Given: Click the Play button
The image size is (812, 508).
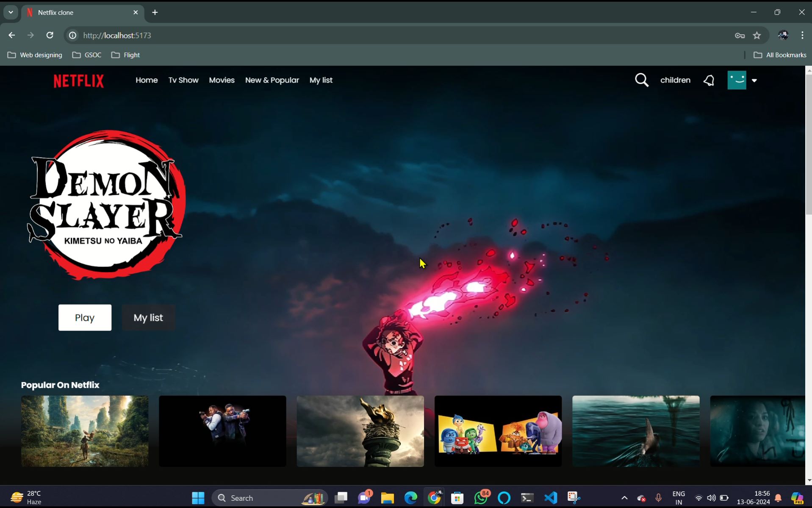Looking at the screenshot, I should [x=85, y=317].
